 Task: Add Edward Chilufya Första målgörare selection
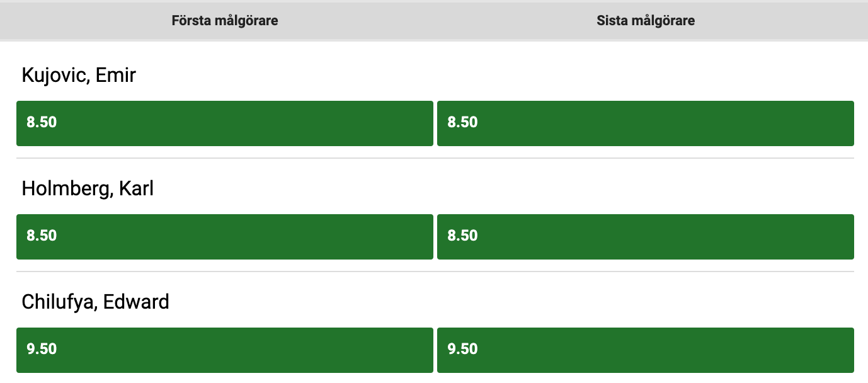(x=225, y=350)
